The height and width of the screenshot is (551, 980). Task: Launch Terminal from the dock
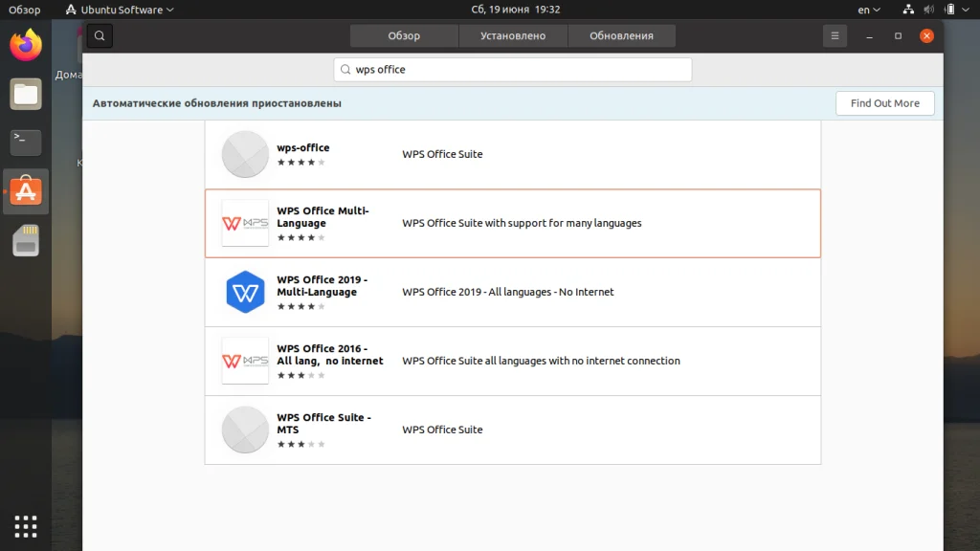tap(26, 143)
